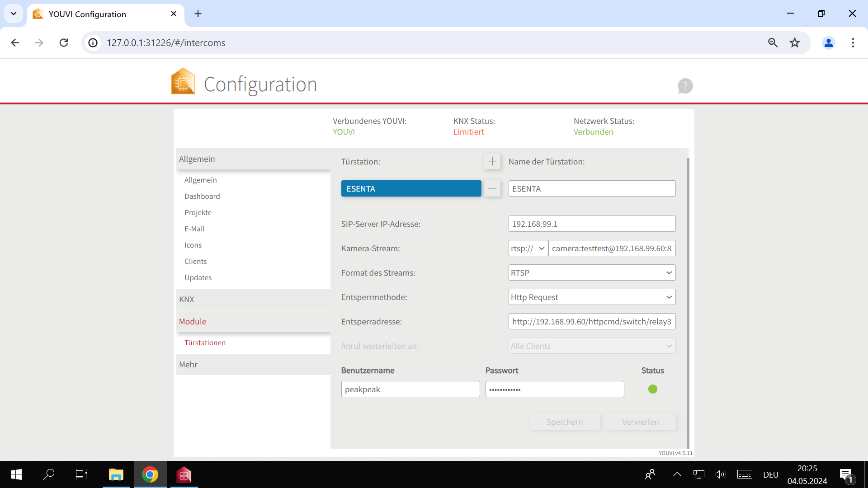This screenshot has width=868, height=488.
Task: Open Chrome profile icon
Action: [829, 42]
